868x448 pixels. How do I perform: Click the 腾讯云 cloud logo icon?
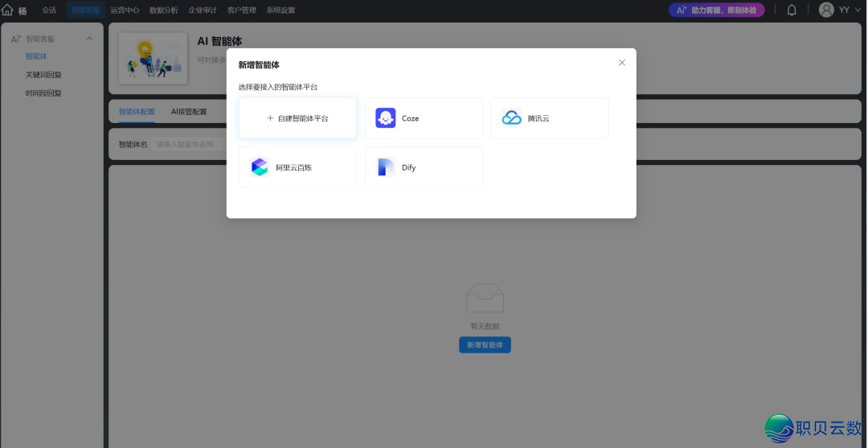511,118
